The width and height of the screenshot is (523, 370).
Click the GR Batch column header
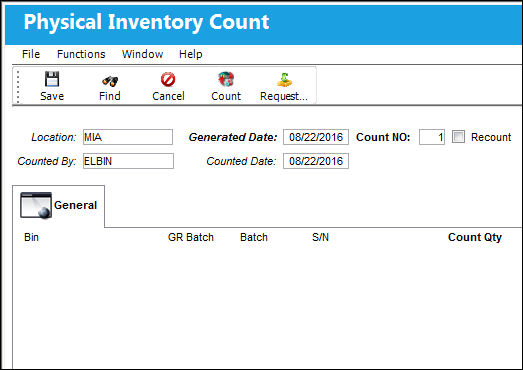(x=190, y=237)
